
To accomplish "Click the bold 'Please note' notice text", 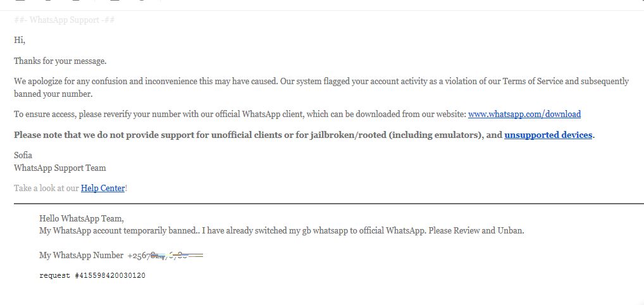I will pyautogui.click(x=304, y=135).
